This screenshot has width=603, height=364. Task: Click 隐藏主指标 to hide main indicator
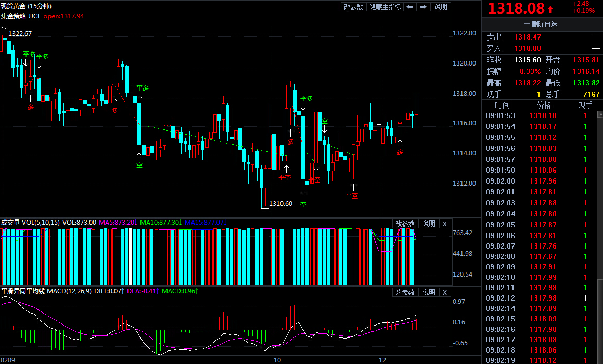[x=385, y=7]
